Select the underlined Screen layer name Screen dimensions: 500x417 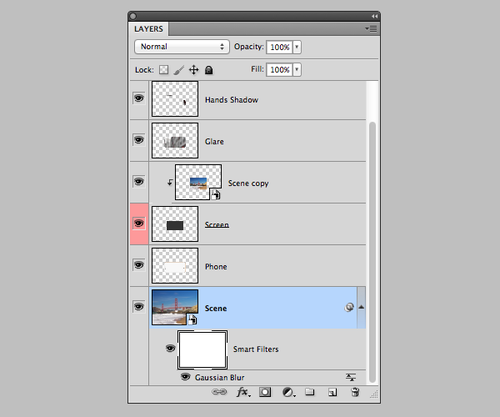pos(217,225)
